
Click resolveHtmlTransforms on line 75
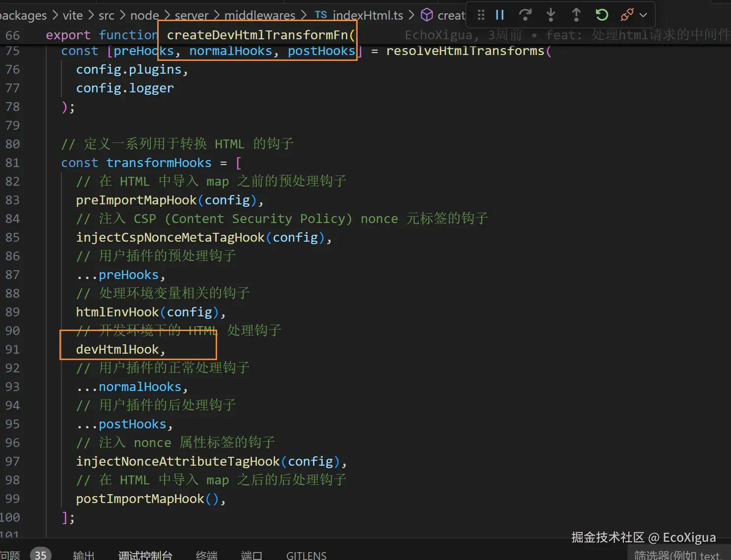tap(465, 51)
